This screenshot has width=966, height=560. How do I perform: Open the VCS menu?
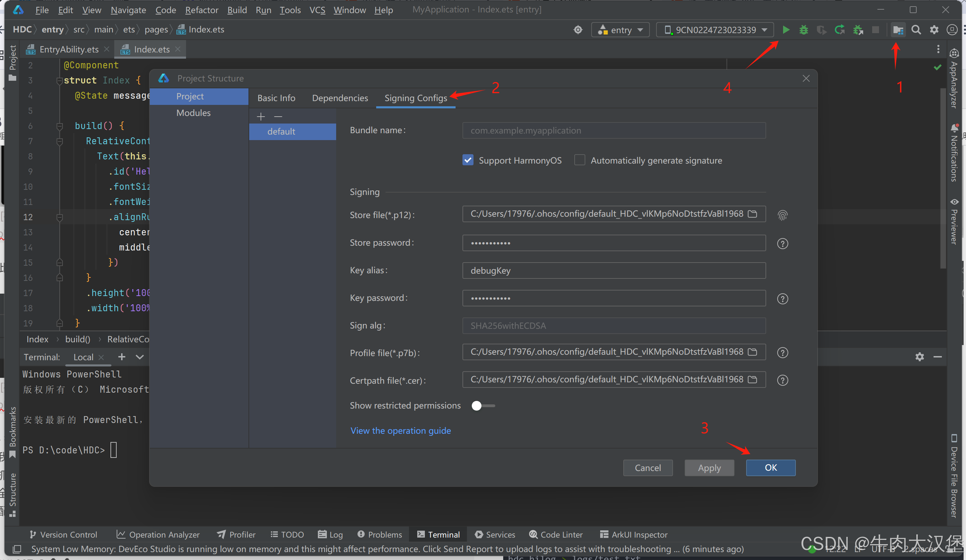317,10
